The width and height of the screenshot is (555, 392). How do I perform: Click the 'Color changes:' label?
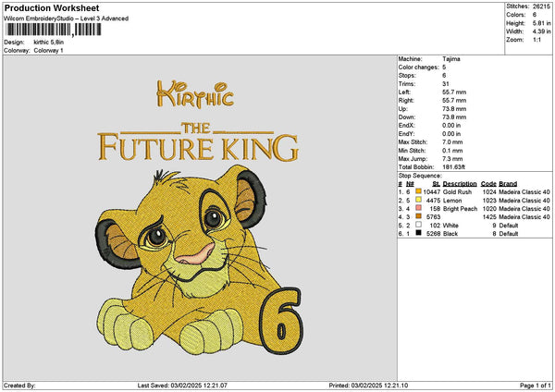click(x=417, y=67)
